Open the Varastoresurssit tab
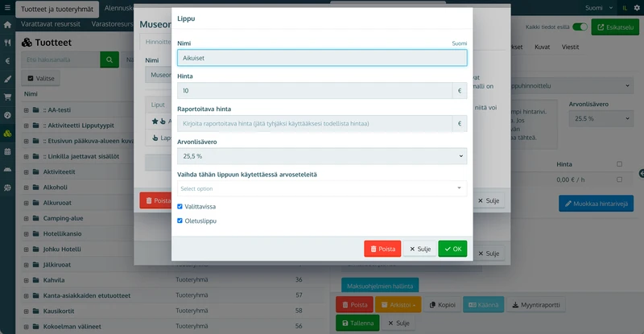Image resolution: width=644 pixels, height=334 pixels. pos(112,24)
